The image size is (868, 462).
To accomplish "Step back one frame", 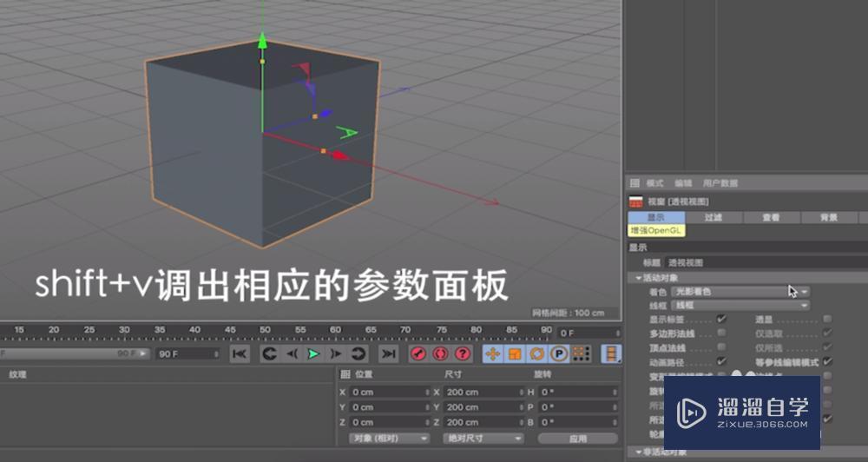I will point(292,353).
